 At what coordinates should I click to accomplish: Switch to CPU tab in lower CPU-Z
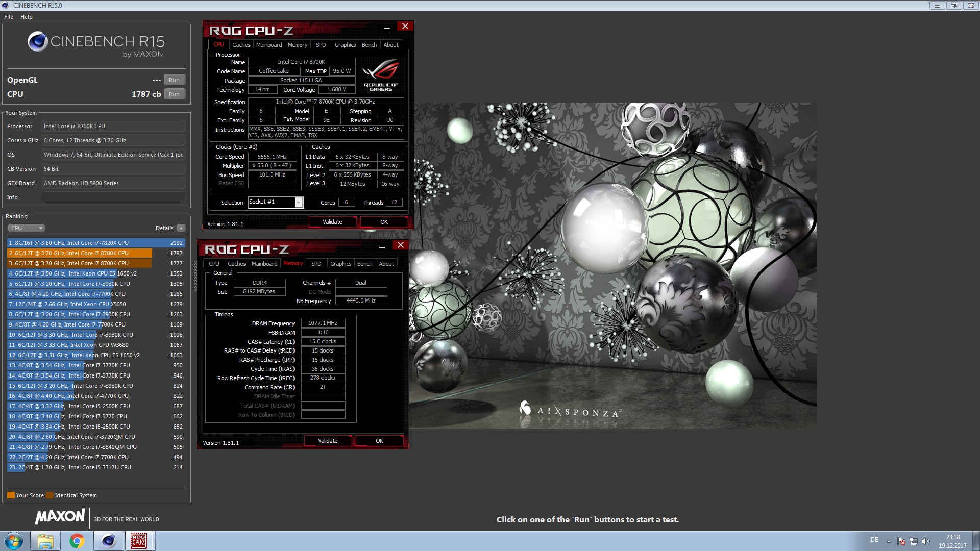click(x=214, y=264)
